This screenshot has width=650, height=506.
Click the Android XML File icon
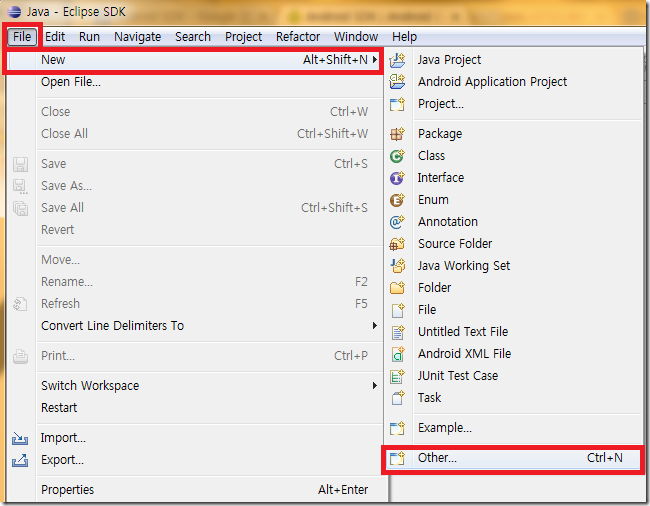point(398,354)
